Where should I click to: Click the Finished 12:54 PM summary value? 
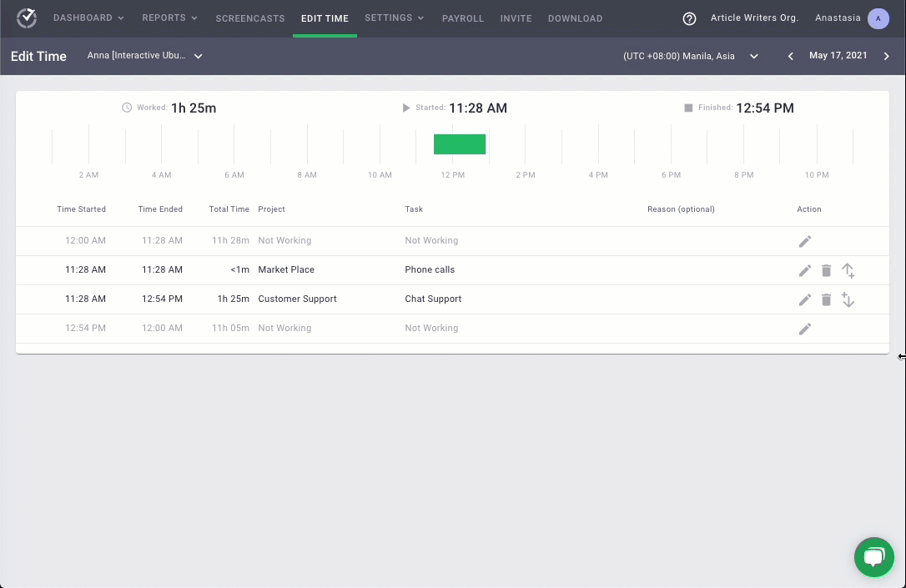[x=765, y=108]
